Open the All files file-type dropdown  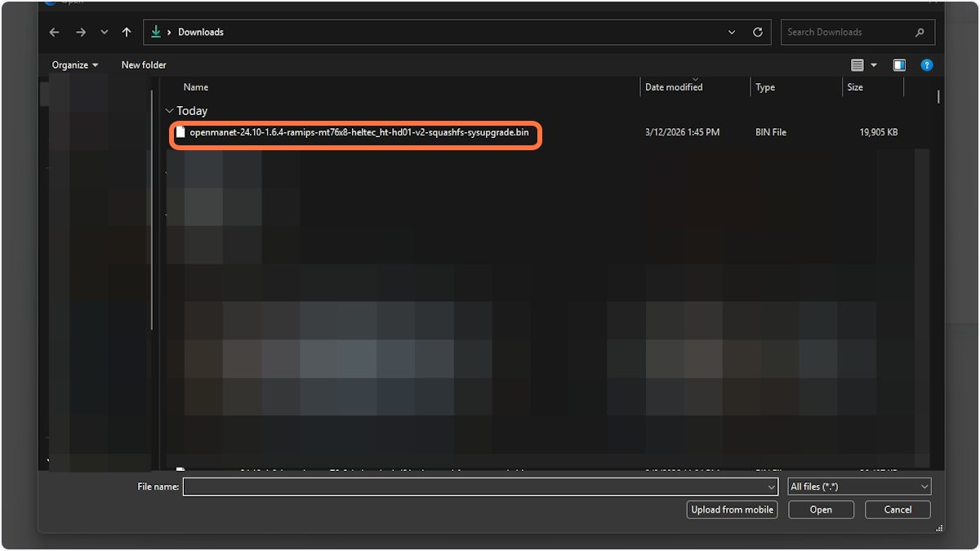858,486
